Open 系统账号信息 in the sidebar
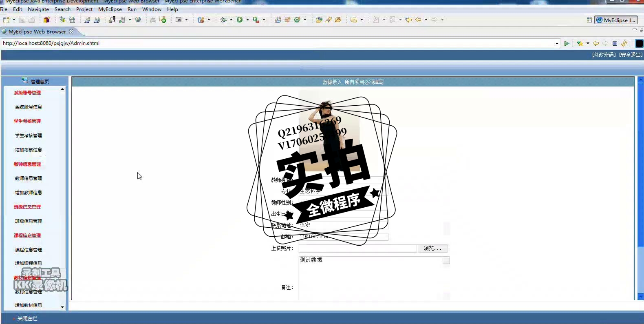The image size is (644, 324). (29, 107)
